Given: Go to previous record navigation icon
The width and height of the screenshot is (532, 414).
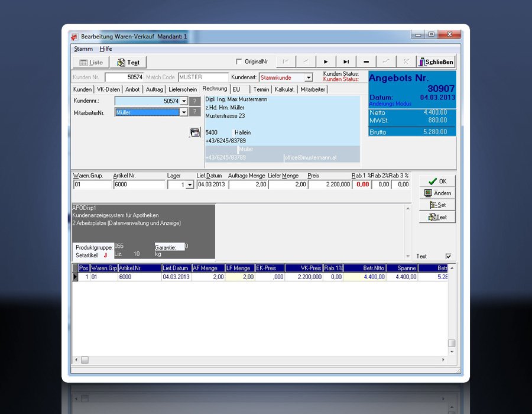Looking at the screenshot, I should (x=306, y=62).
